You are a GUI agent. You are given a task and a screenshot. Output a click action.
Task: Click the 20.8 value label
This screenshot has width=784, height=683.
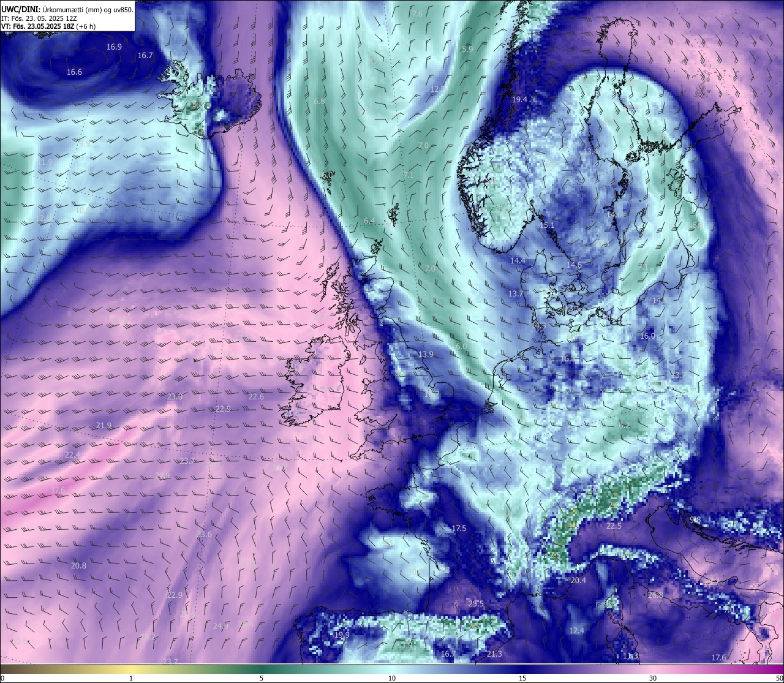coord(78,565)
